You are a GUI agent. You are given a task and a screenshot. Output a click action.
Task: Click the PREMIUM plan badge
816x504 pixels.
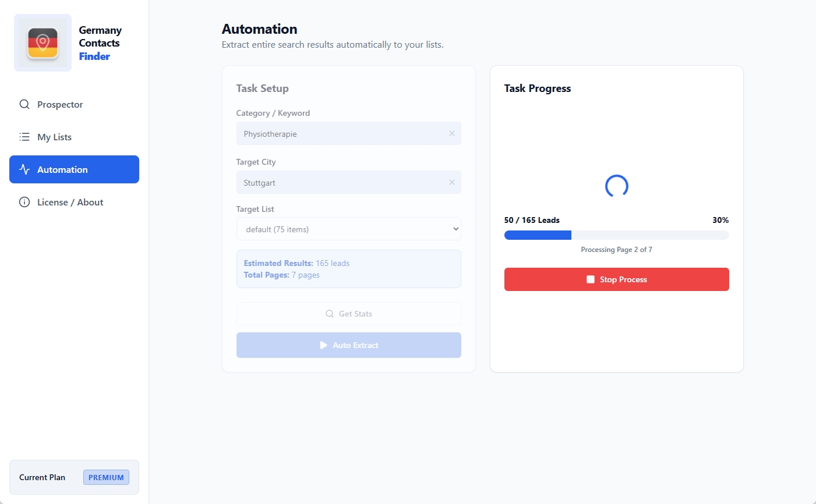click(106, 477)
